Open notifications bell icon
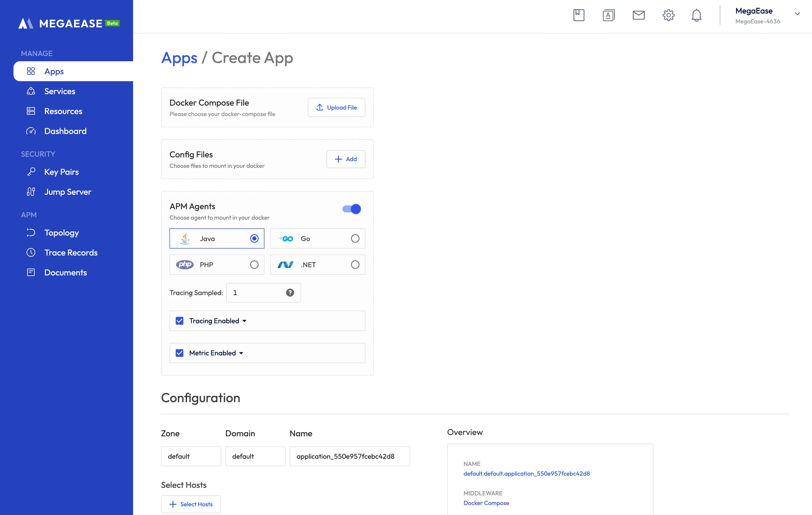812x515 pixels. click(x=696, y=15)
